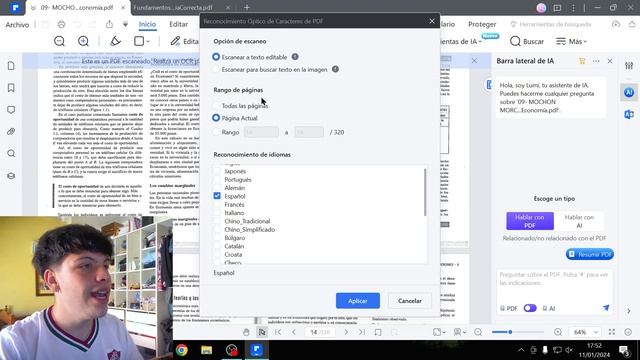The width and height of the screenshot is (640, 360).
Task: Jump to the last page in the status bar
Action: [362, 332]
